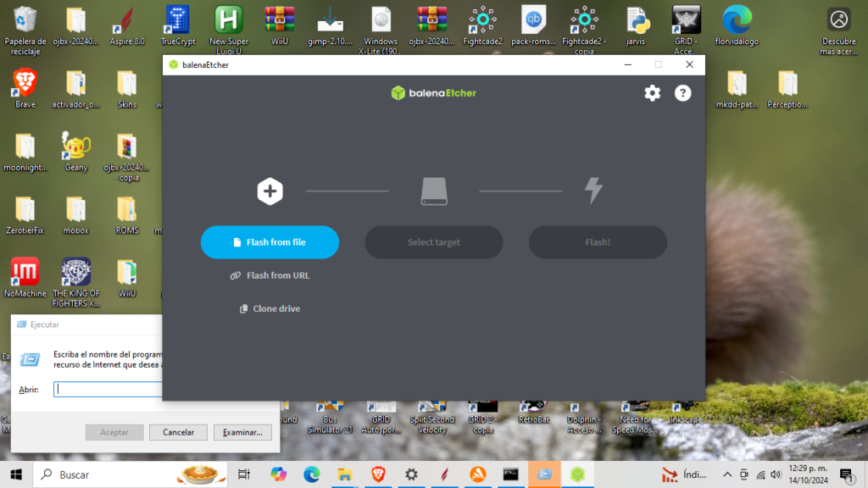Click Examinar... in Ejecutar dialog
The image size is (868, 488).
242,432
